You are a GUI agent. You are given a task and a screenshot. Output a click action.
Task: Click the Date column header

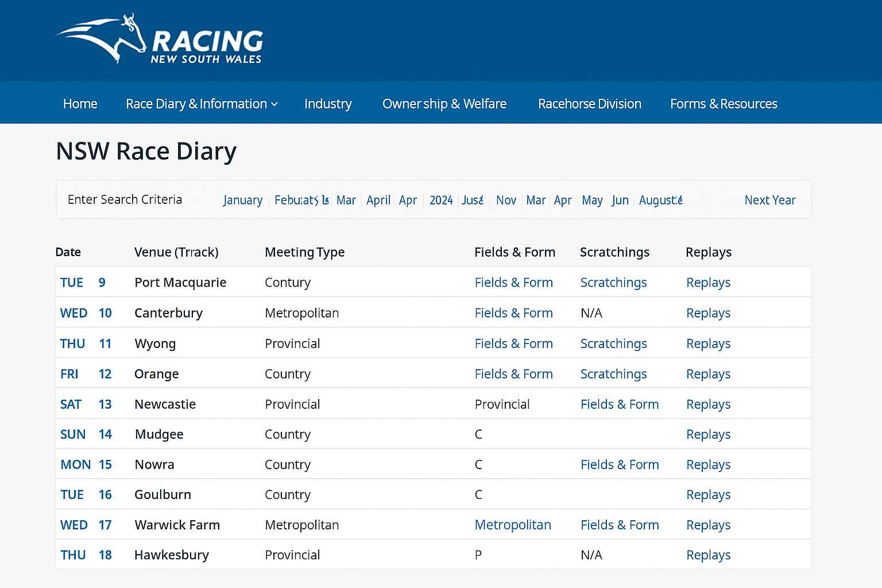click(x=68, y=252)
